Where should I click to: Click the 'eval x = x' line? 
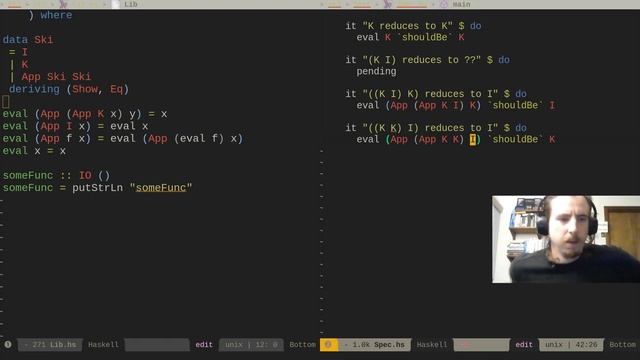34,151
